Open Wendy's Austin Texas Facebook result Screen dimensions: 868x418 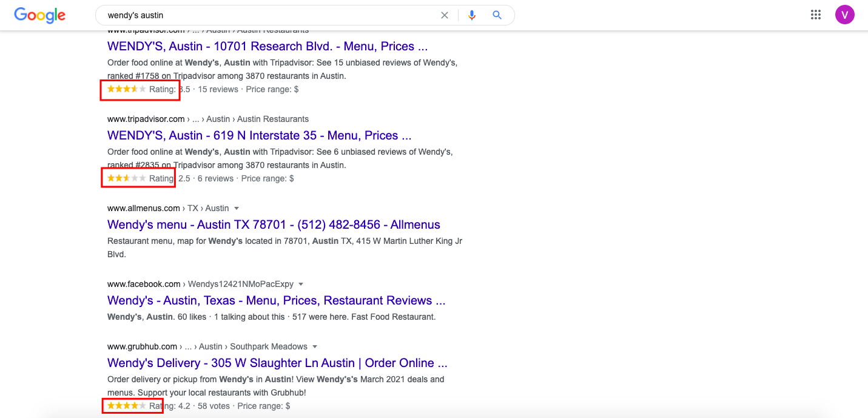point(277,300)
